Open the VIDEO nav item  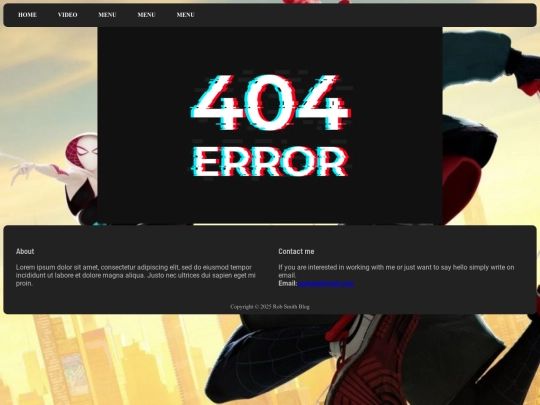point(68,15)
